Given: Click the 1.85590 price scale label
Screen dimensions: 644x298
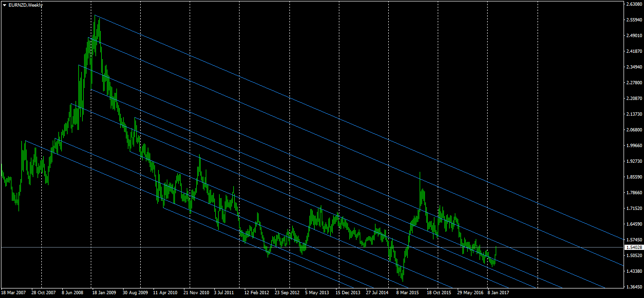Looking at the screenshot, I should pos(634,177).
